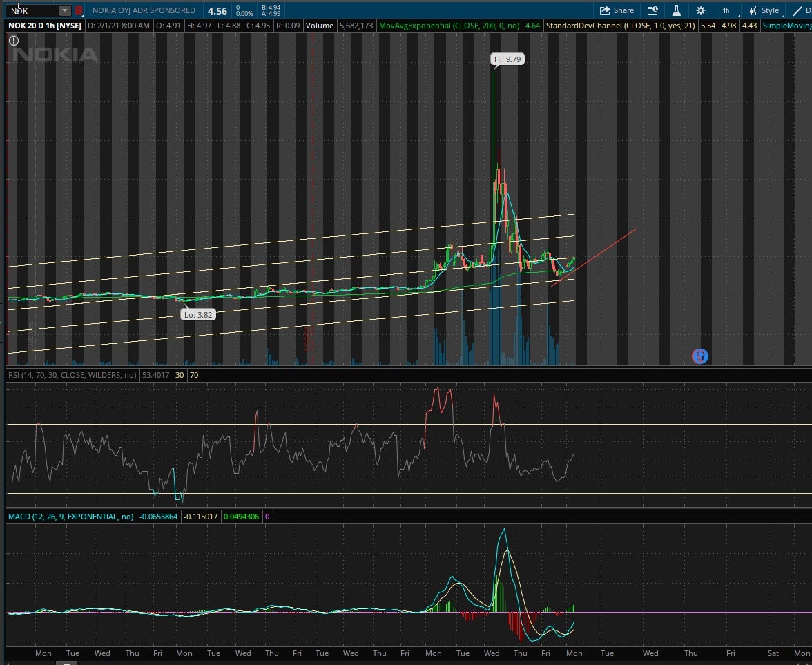Click the RSI oversold value 30
This screenshot has height=665, width=812.
tap(180, 374)
